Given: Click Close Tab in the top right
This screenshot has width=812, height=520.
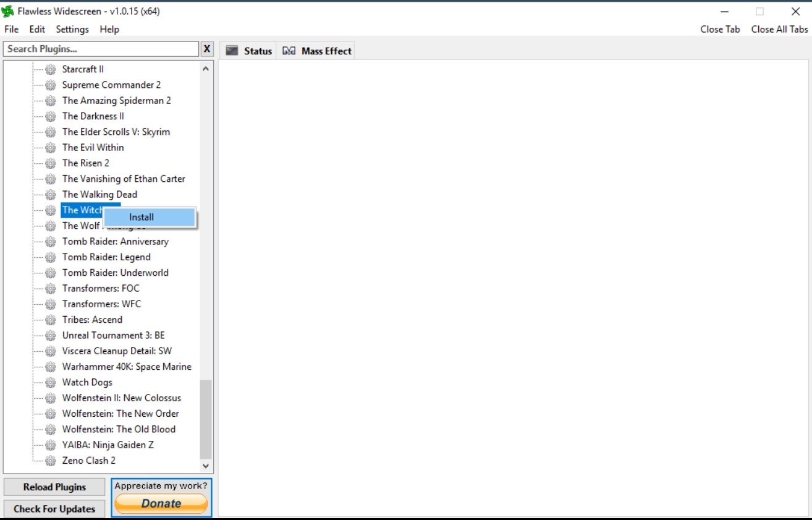Looking at the screenshot, I should [720, 29].
